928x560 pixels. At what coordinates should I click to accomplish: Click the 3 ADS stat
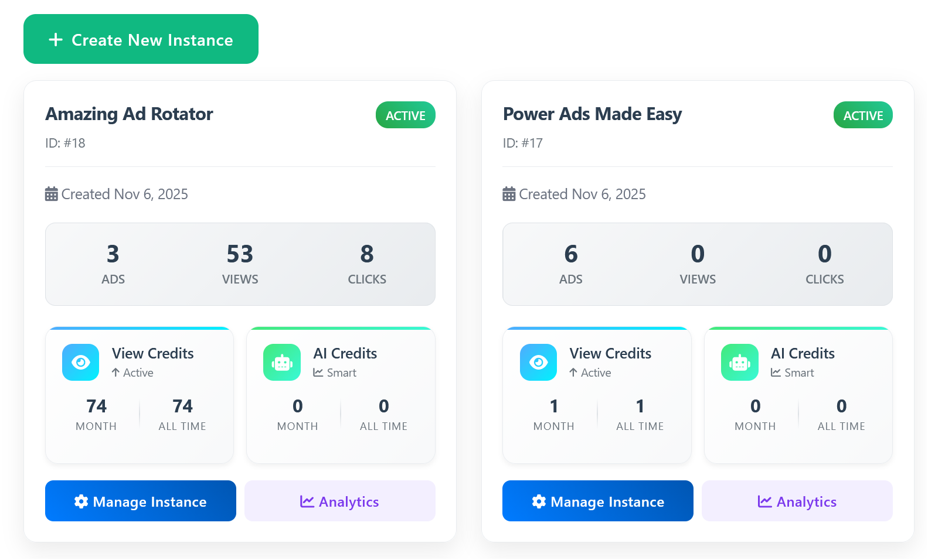113,264
